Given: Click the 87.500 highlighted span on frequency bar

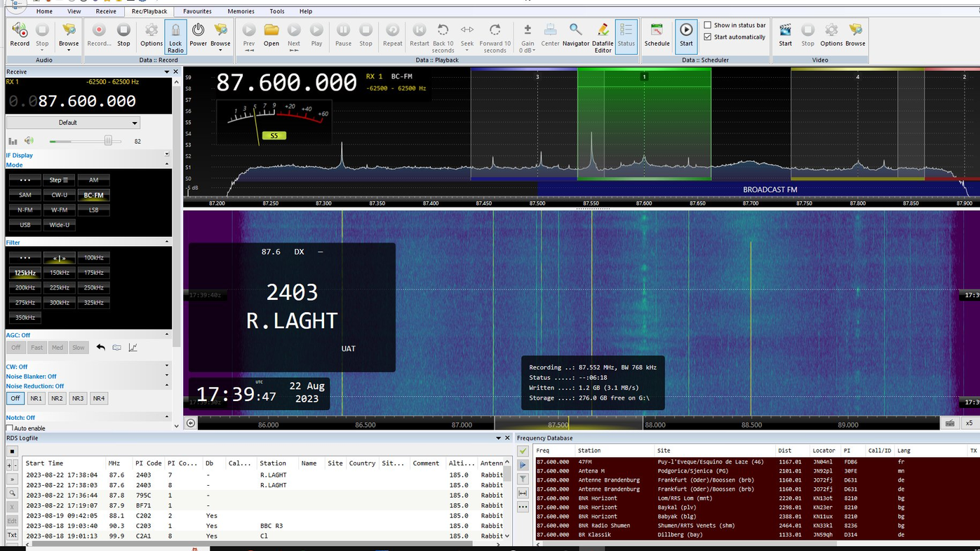Looking at the screenshot, I should point(568,424).
